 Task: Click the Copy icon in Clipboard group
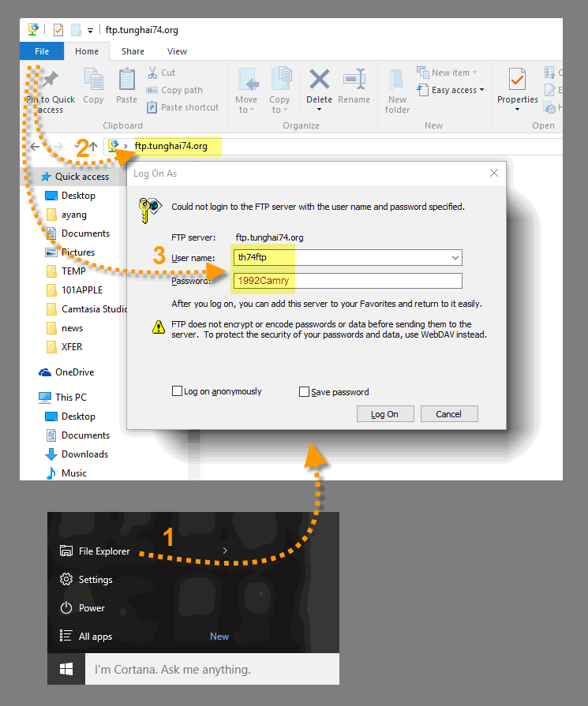(x=94, y=79)
